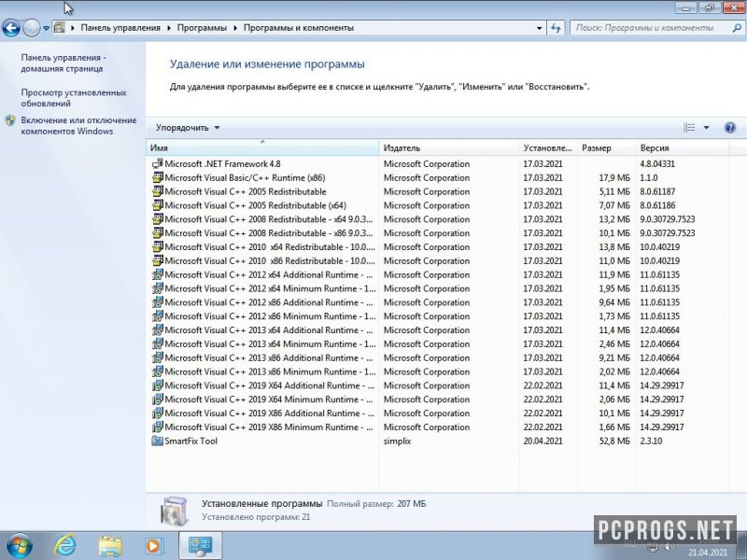
Task: Click size 17,9 МБ cell
Action: (x=614, y=177)
